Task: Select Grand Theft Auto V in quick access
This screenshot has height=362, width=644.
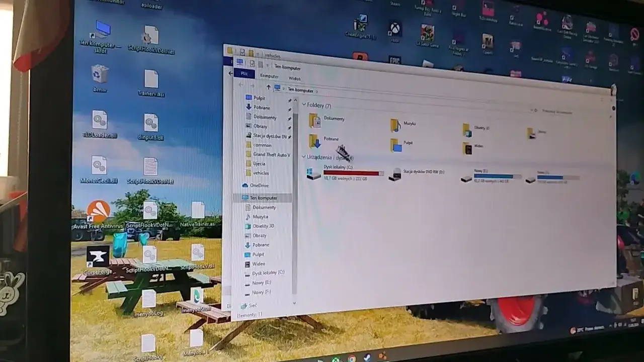Action: 271,154
